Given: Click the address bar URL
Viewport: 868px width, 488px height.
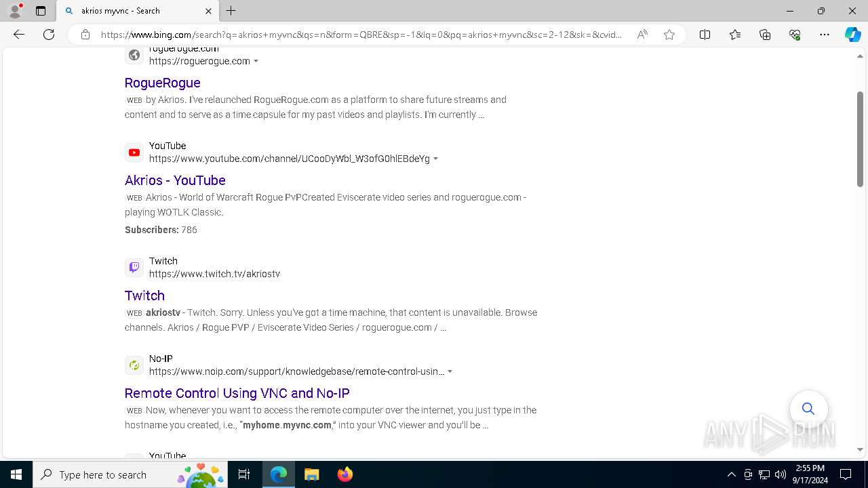Looking at the screenshot, I should pos(361,35).
